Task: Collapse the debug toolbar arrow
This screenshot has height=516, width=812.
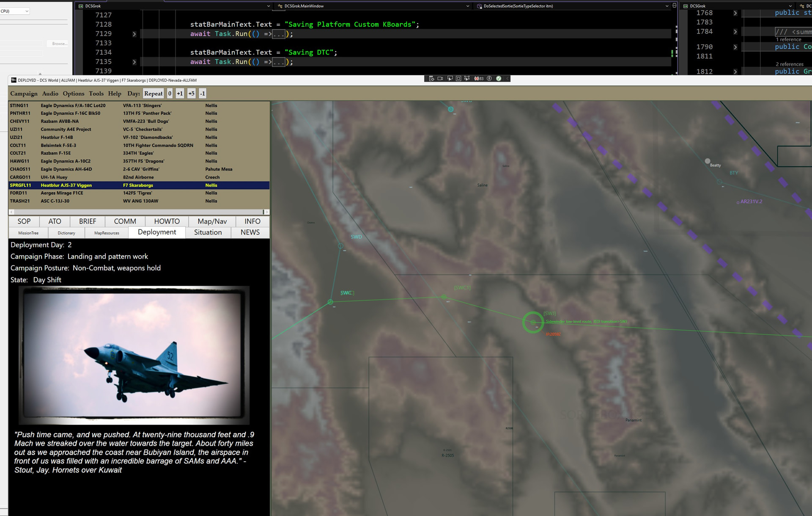Action: point(507,79)
